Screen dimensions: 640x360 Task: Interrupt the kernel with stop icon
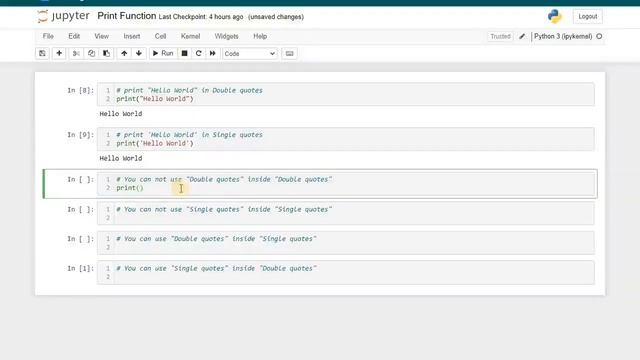(x=184, y=53)
